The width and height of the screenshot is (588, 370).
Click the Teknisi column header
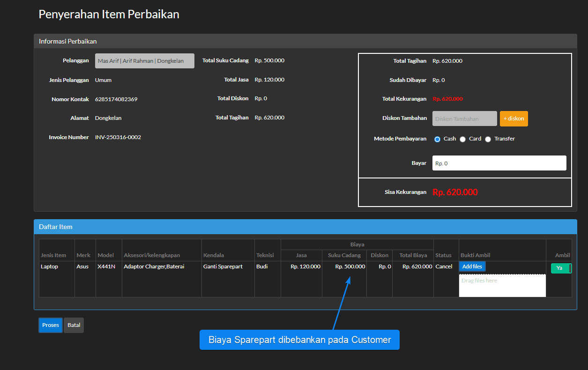pos(265,255)
